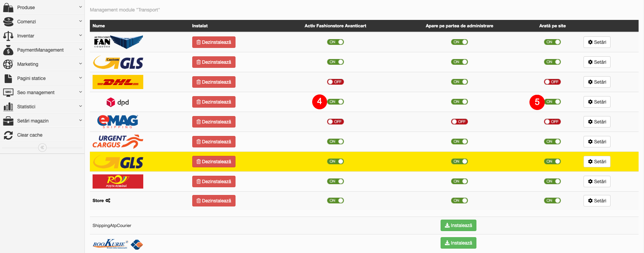Click the ShippingAtpCourier module name

point(112,226)
